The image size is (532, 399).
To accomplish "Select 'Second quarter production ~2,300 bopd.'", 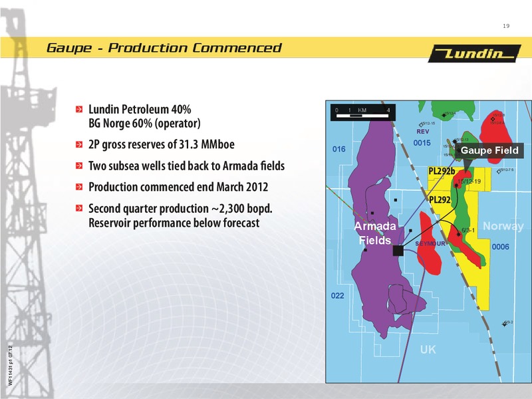I will (180, 209).
